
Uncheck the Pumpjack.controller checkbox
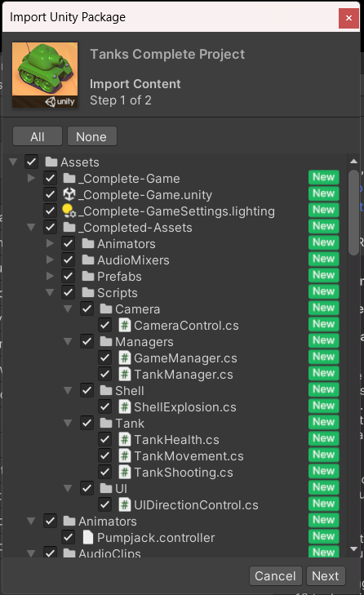click(x=69, y=537)
